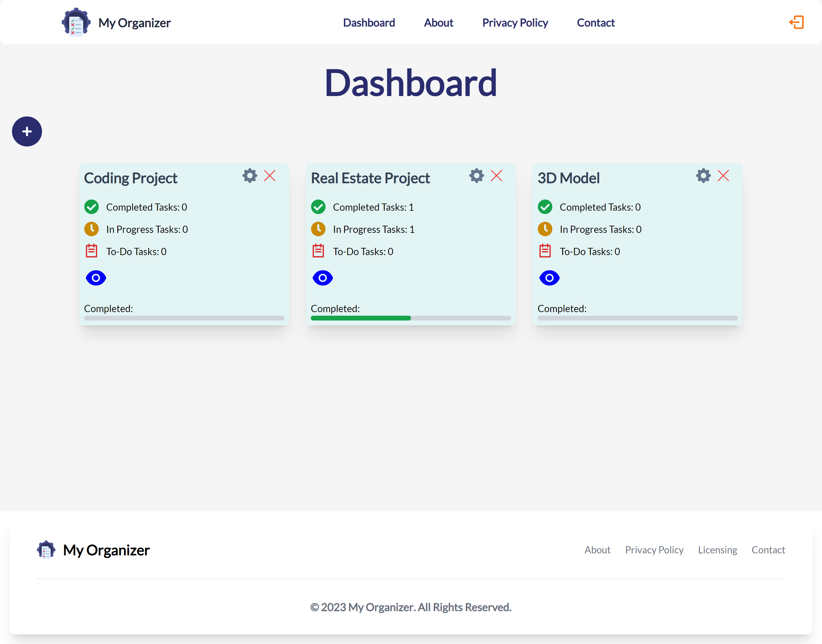The width and height of the screenshot is (822, 644).
Task: Add a new project with plus button
Action: [x=27, y=131]
